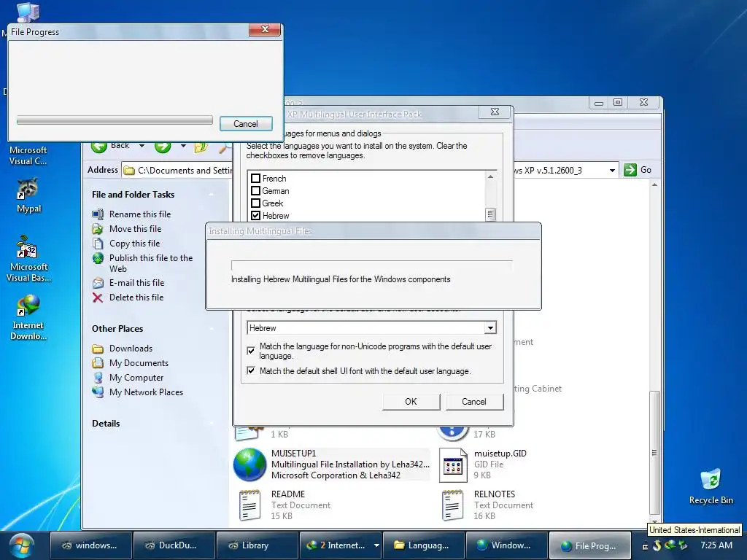Check the French language checkbox
The image size is (747, 560).
click(x=255, y=179)
